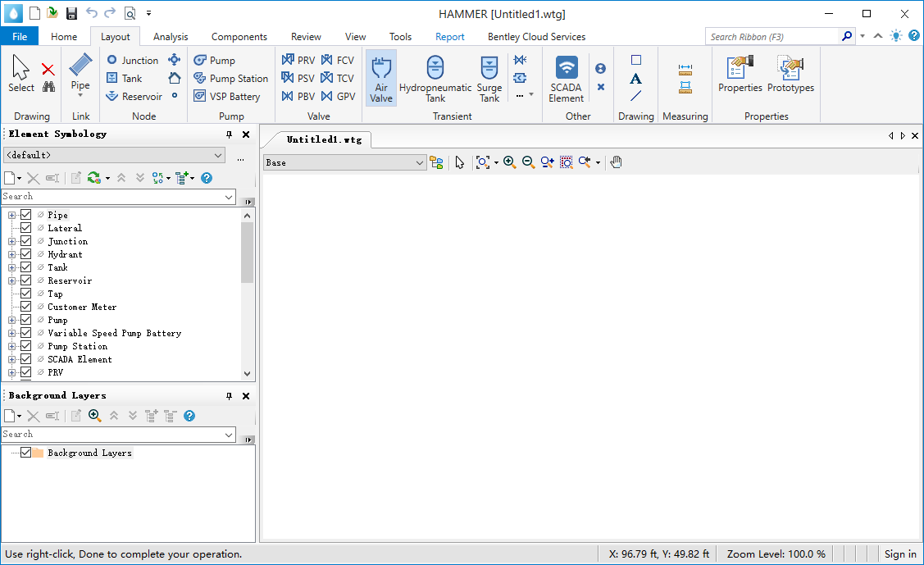Place a PRV valve
The width and height of the screenshot is (924, 565).
298,60
